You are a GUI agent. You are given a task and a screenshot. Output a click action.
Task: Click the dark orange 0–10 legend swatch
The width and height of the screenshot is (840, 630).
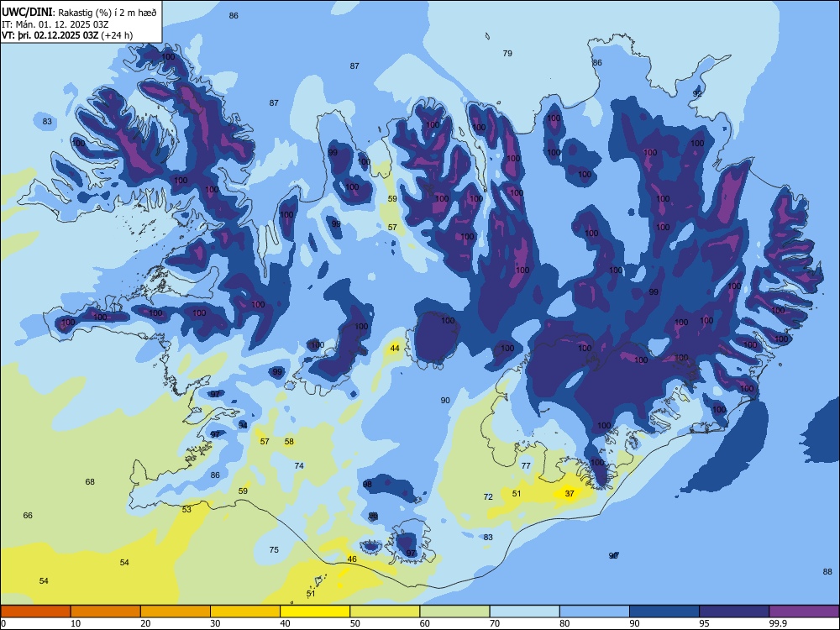tap(35, 612)
